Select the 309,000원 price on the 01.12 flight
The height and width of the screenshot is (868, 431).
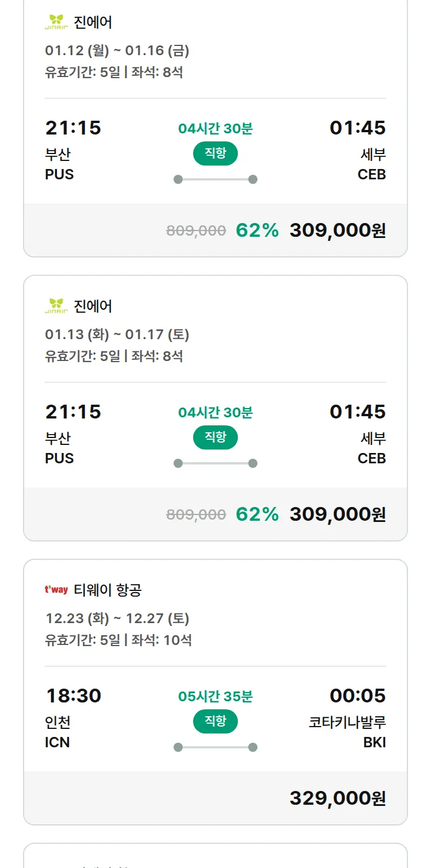click(337, 231)
